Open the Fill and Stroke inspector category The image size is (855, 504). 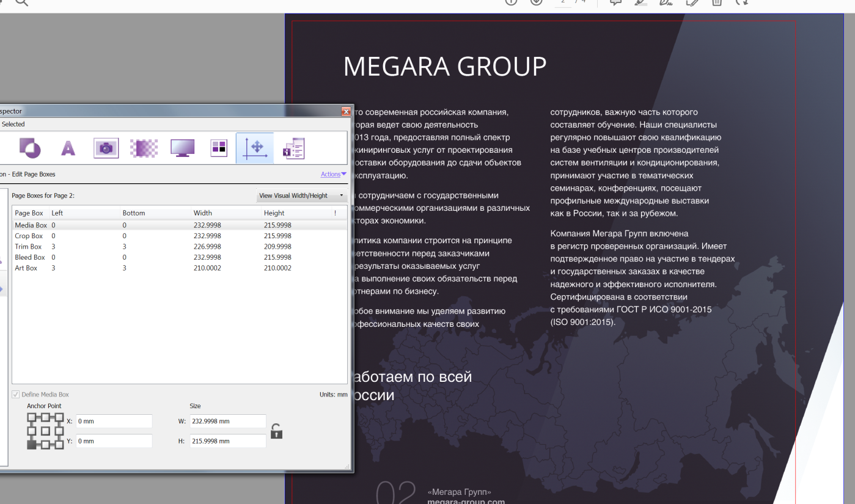click(x=30, y=147)
